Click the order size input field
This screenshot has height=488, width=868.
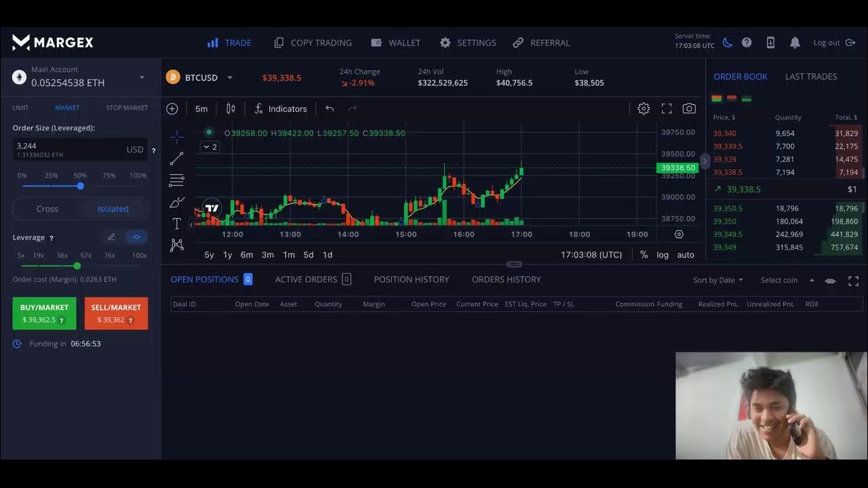[68, 149]
